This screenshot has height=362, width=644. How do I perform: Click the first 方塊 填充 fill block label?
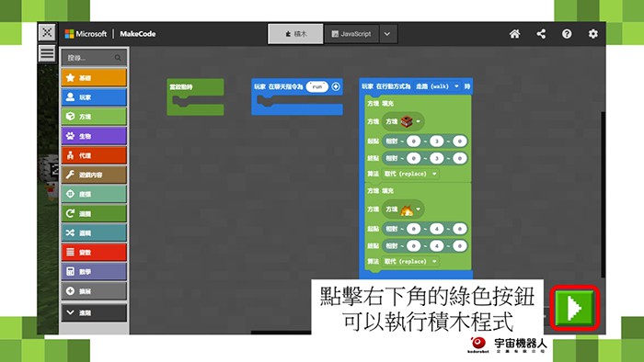coord(380,104)
